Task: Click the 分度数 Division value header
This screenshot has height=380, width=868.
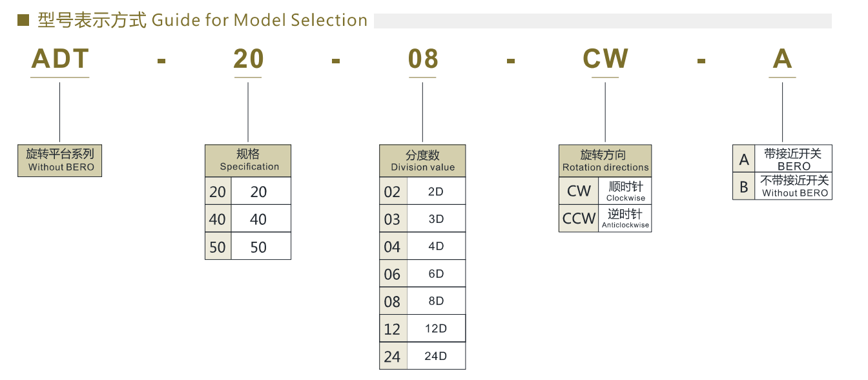Action: coord(422,161)
